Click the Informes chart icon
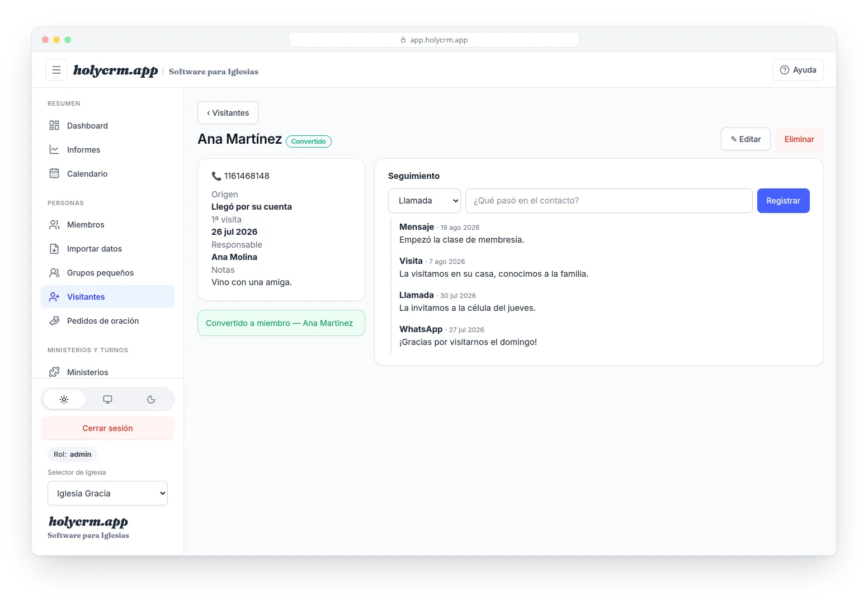The width and height of the screenshot is (868, 596). 54,149
